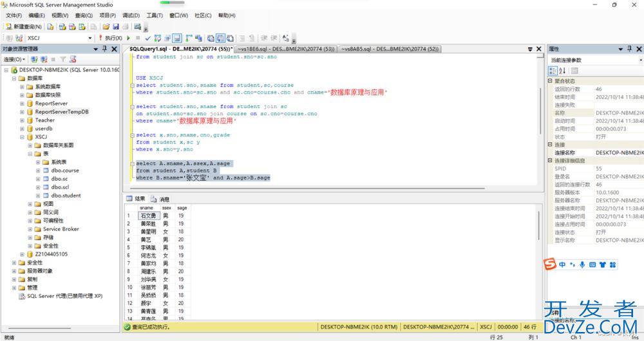This screenshot has width=644, height=341.
Task: Select dbo.sc table in tree
Action: [59, 179]
